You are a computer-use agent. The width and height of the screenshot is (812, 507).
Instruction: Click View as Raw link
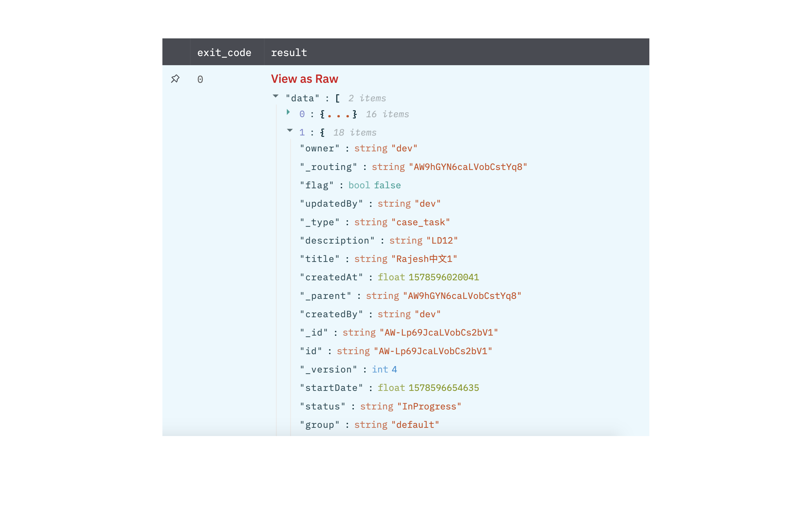[305, 78]
